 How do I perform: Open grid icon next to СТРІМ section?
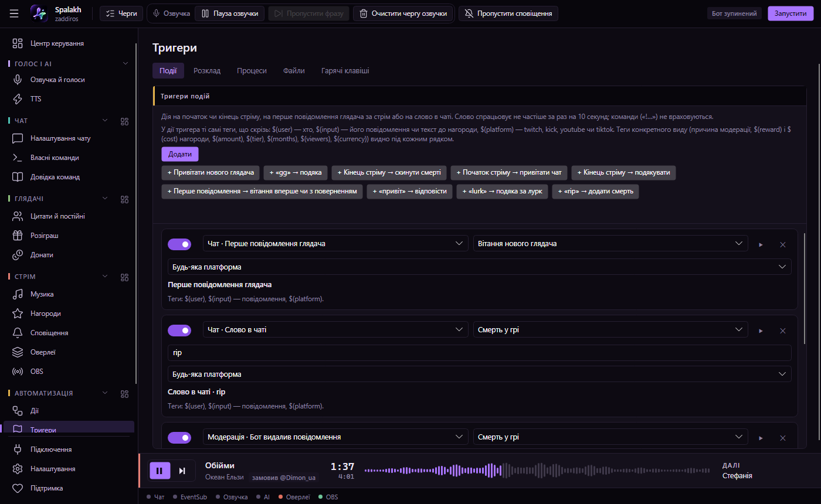[124, 277]
